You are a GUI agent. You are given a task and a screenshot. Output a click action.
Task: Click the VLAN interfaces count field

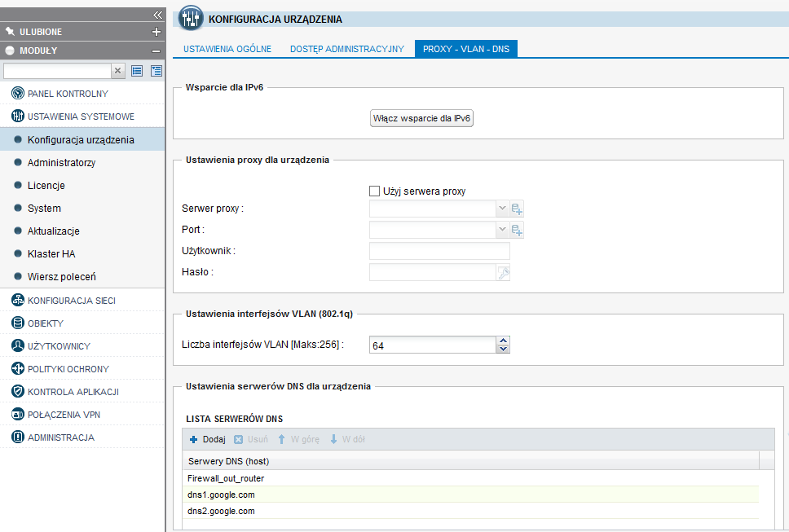(433, 345)
